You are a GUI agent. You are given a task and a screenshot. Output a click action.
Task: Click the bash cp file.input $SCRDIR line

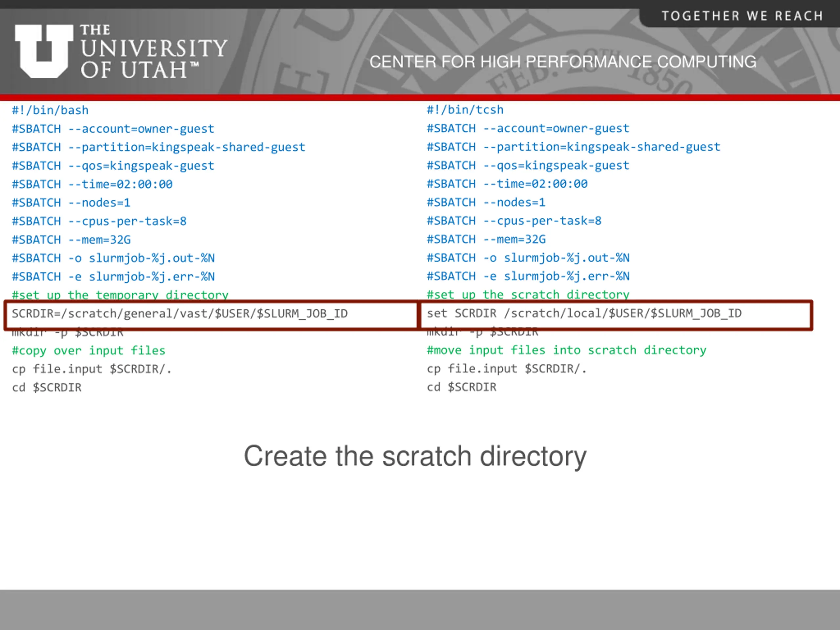pyautogui.click(x=92, y=369)
